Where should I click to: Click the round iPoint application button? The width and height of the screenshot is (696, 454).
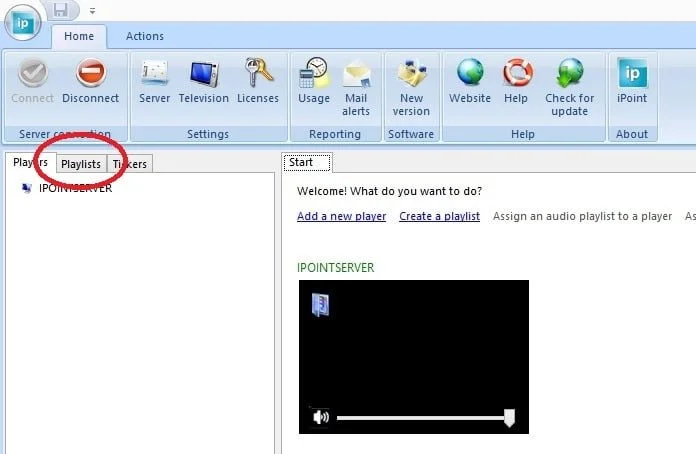23,23
